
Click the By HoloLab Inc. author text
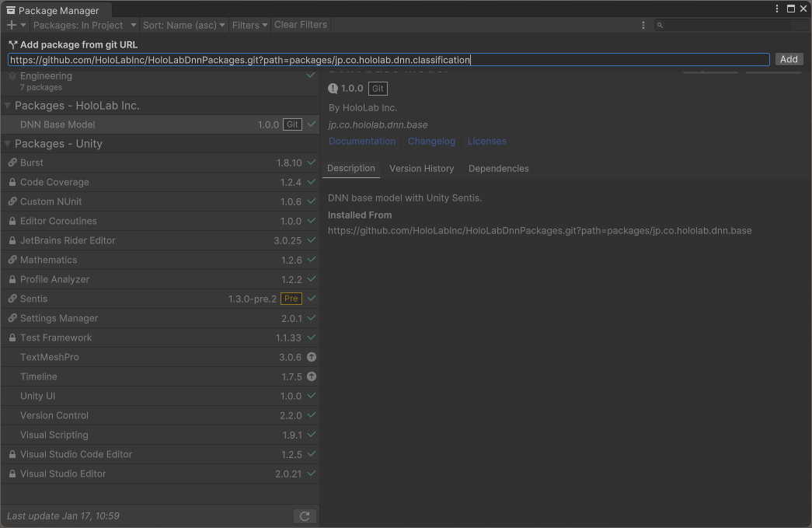coord(363,108)
